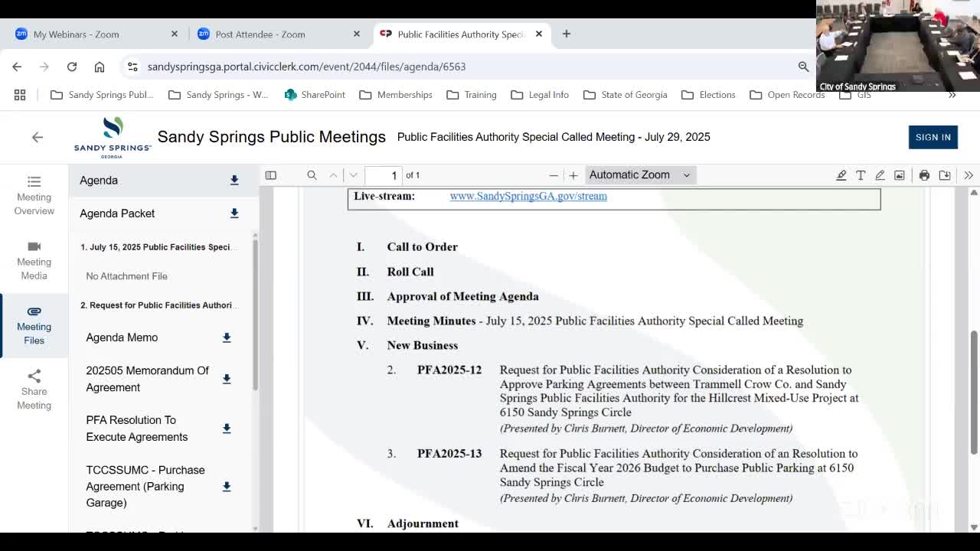
Task: Zoom in the PDF document
Action: pos(573,175)
